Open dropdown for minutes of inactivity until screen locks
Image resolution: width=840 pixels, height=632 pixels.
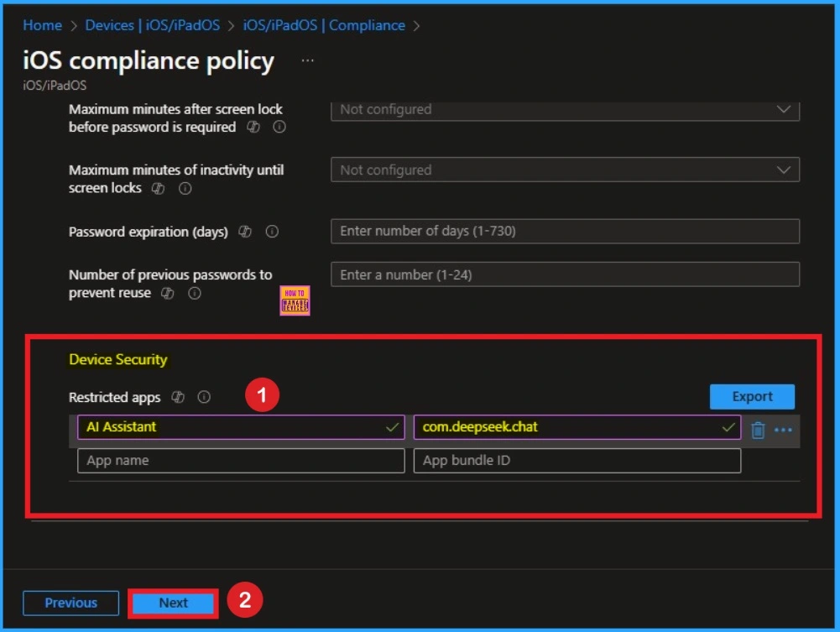click(566, 170)
